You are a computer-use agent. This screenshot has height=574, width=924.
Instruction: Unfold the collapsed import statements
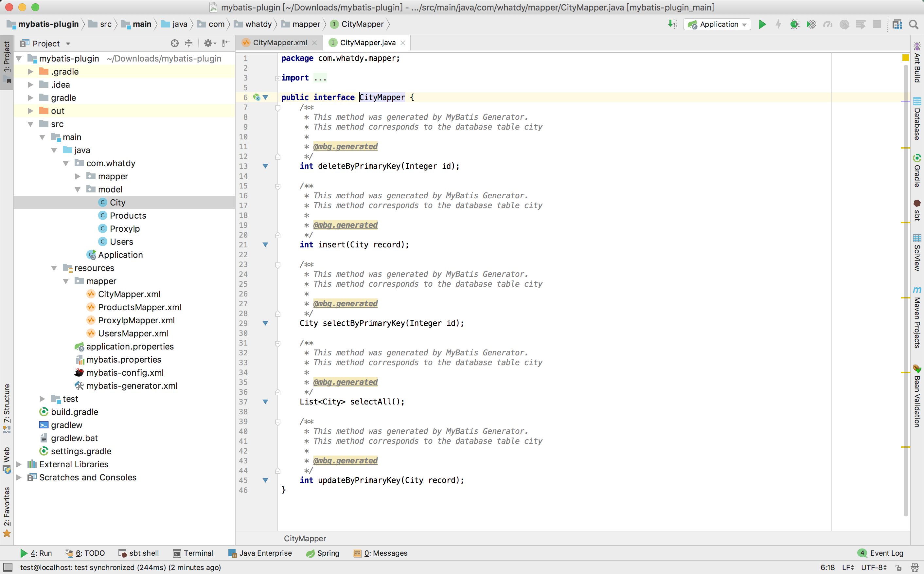[x=278, y=78]
